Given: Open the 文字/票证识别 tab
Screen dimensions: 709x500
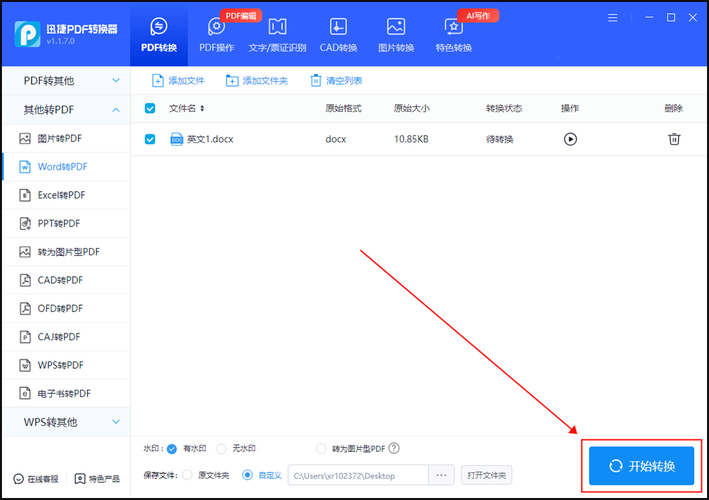Looking at the screenshot, I should coord(277,35).
